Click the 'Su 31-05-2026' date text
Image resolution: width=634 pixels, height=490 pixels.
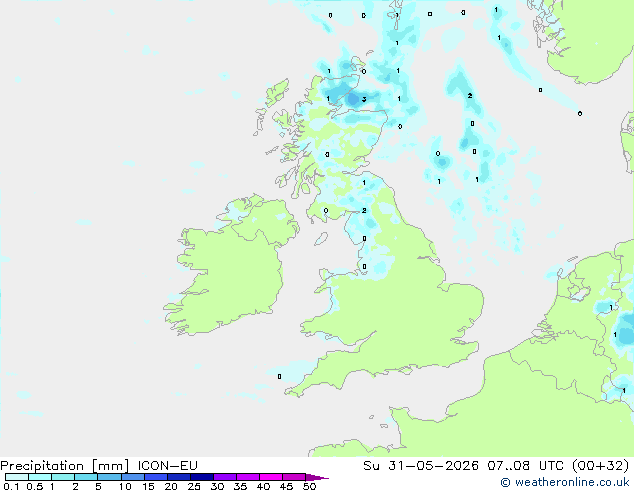click(421, 466)
